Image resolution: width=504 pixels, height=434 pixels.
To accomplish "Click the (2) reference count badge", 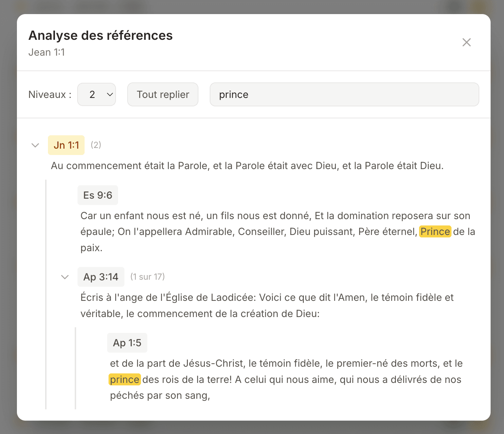I will [x=96, y=145].
